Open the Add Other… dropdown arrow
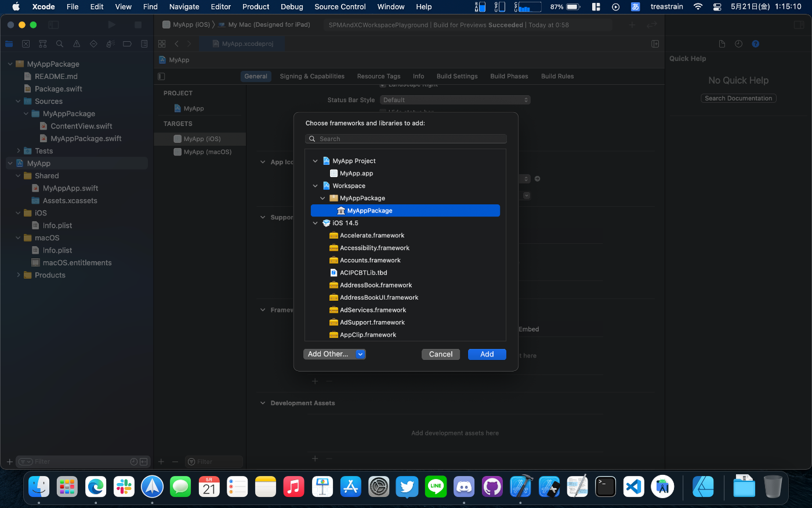 (360, 354)
